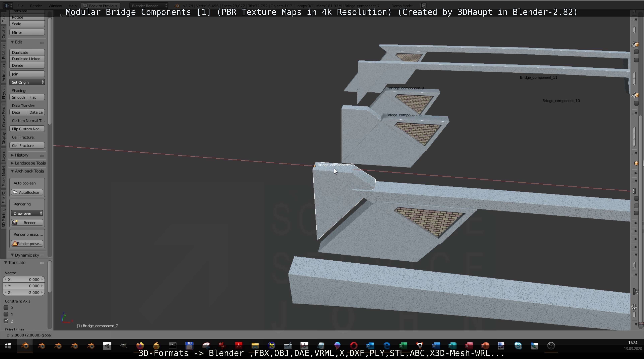This screenshot has width=644, height=359.
Task: Click the Bridge_component_9 viewport label
Action: [x=406, y=88]
